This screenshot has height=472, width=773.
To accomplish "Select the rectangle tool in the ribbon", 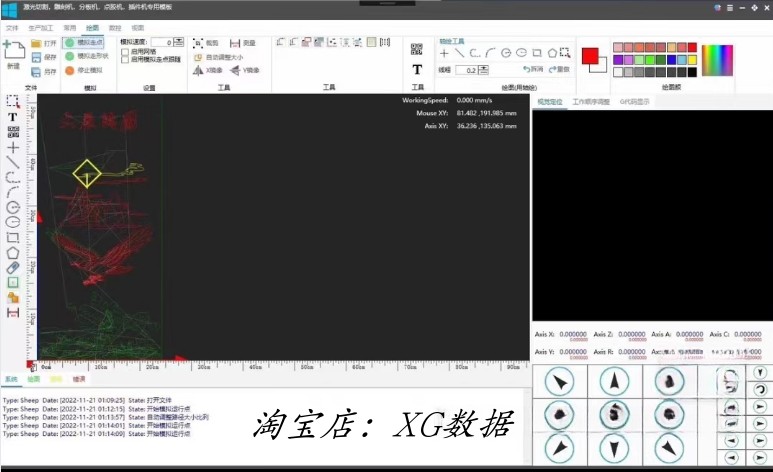I will [x=537, y=53].
